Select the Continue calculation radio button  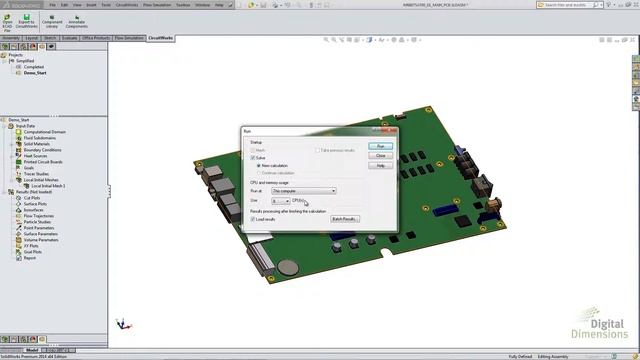[259, 173]
